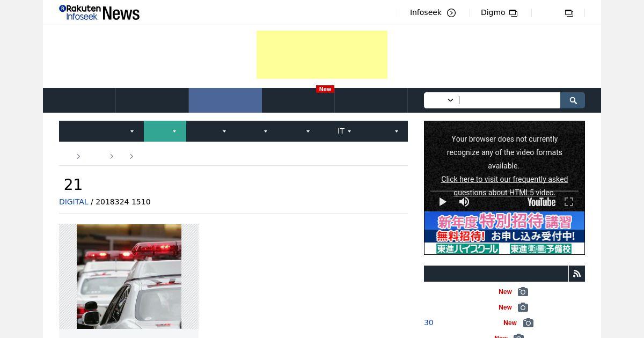Screen dimensions: 644x338
Task: Click the window icon beside Digmo
Action: tap(513, 13)
